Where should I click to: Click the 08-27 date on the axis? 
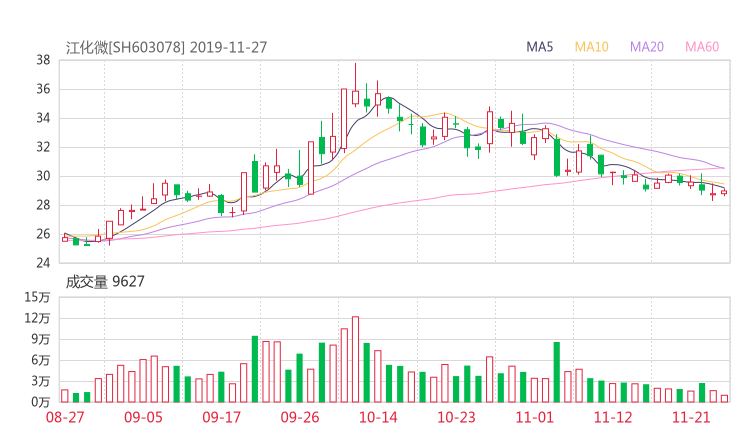point(64,416)
